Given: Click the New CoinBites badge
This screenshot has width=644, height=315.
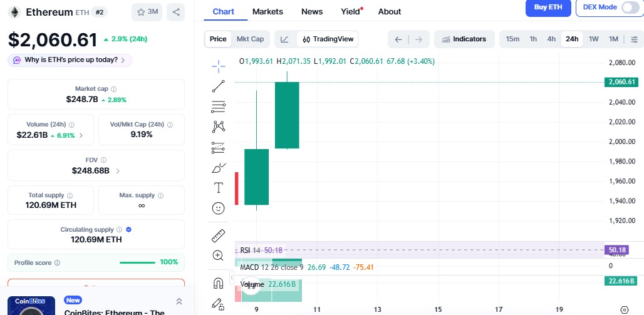Looking at the screenshot, I should 73,300.
